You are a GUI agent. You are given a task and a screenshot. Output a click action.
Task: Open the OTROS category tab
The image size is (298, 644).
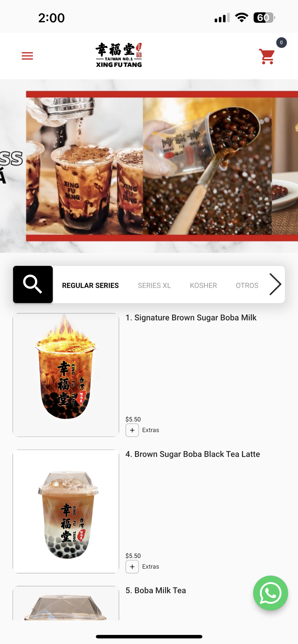pyautogui.click(x=247, y=285)
